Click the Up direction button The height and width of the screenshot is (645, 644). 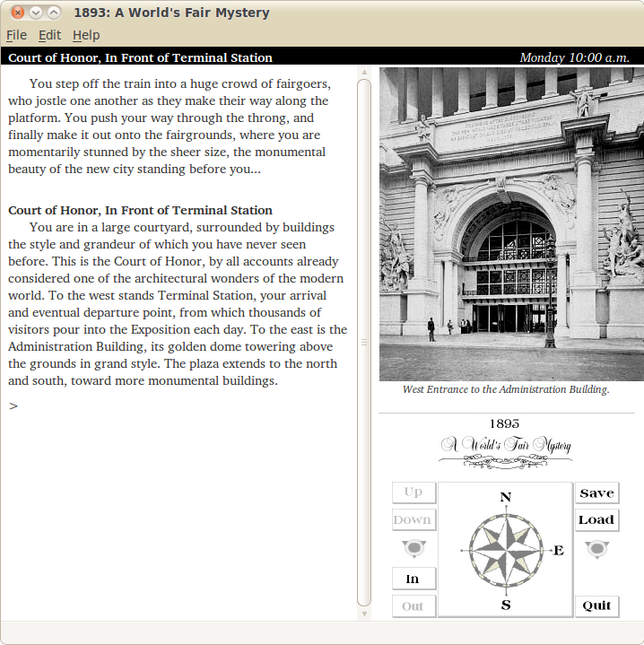pyautogui.click(x=413, y=492)
